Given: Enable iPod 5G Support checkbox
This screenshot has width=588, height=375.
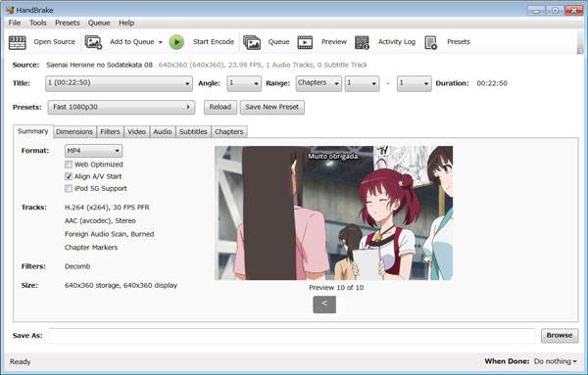Looking at the screenshot, I should click(69, 188).
